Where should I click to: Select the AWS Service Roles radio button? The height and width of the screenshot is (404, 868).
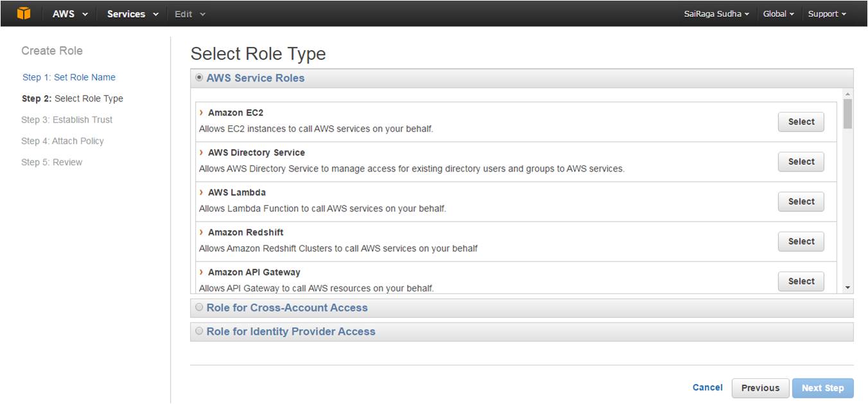point(199,78)
